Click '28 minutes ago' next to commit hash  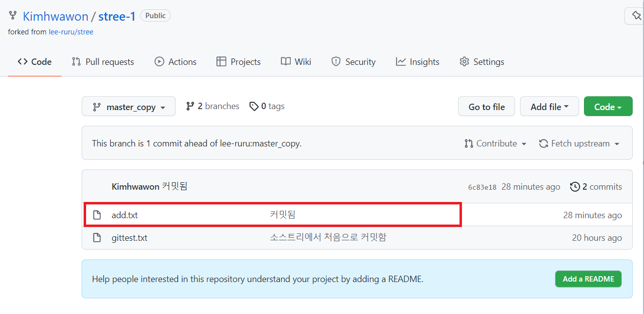coord(531,187)
